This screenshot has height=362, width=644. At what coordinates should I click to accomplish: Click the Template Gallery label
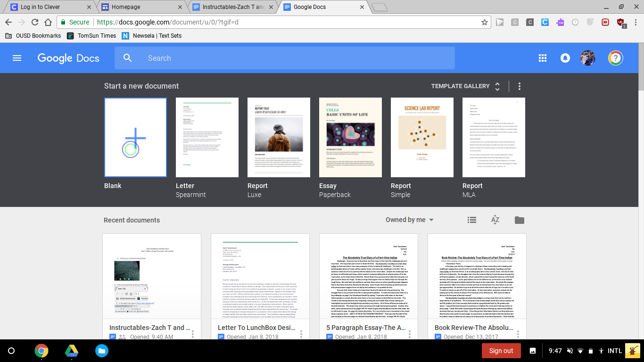point(461,86)
